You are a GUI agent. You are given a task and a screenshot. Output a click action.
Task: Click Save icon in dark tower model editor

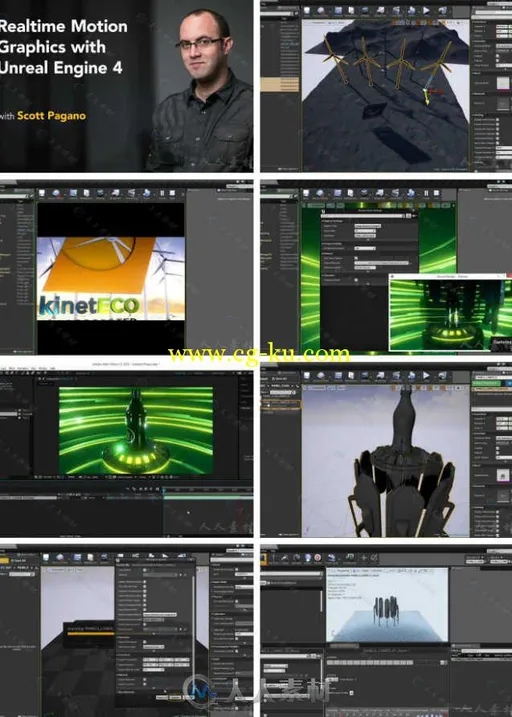tap(307, 376)
